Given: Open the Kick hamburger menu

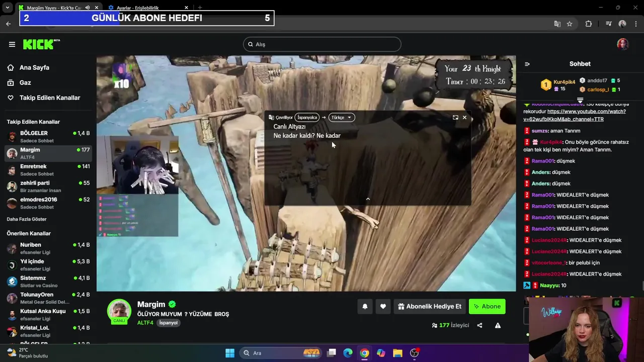Looking at the screenshot, I should click(x=12, y=44).
